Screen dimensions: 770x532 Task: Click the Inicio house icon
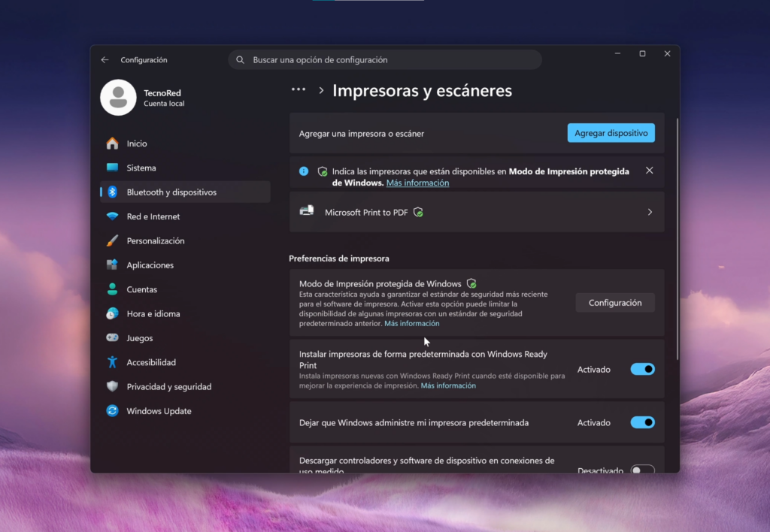(113, 144)
